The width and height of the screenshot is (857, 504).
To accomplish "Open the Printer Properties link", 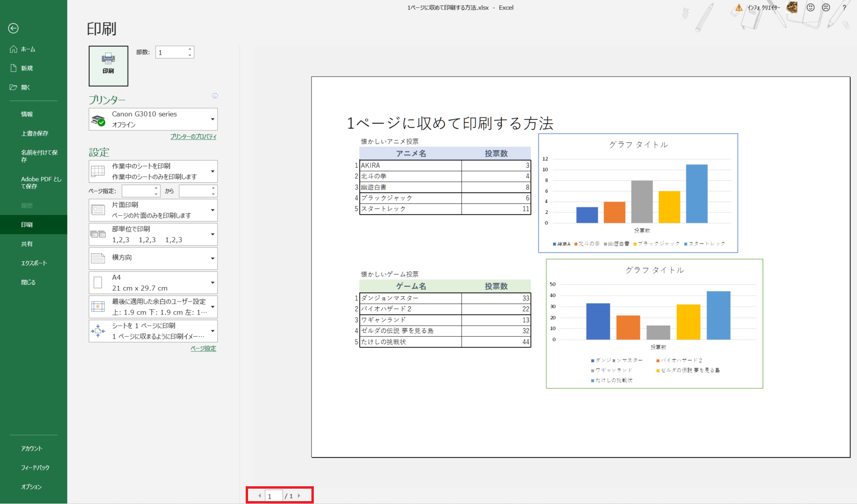I will (x=193, y=137).
